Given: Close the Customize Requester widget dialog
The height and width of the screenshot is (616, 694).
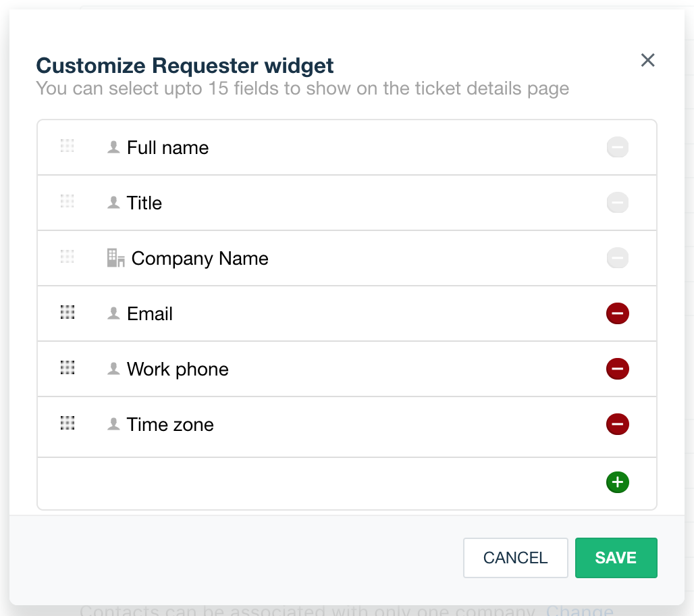Looking at the screenshot, I should coord(647,60).
